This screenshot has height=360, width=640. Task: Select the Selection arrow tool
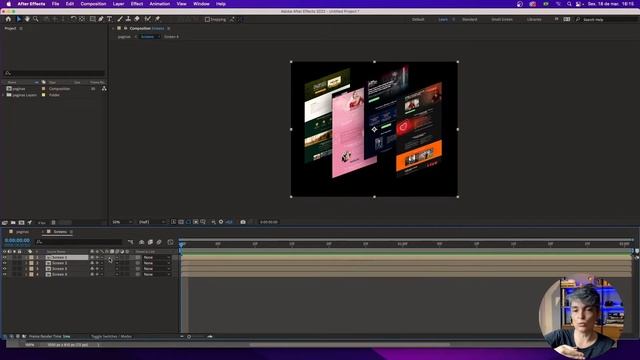(x=18, y=19)
